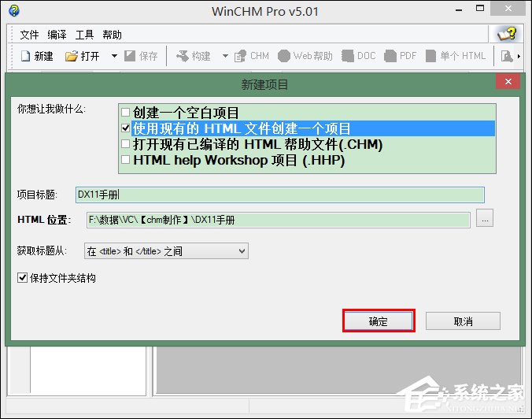
Task: Expand the toolbar overflow arrow
Action: coord(519,57)
